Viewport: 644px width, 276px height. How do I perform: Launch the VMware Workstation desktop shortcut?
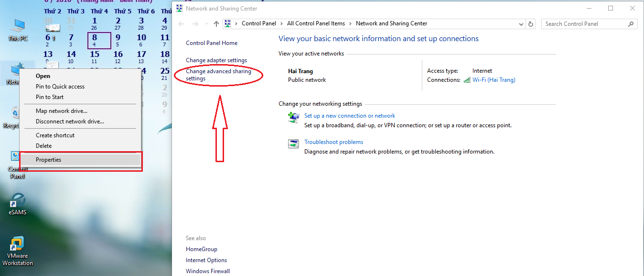click(18, 251)
